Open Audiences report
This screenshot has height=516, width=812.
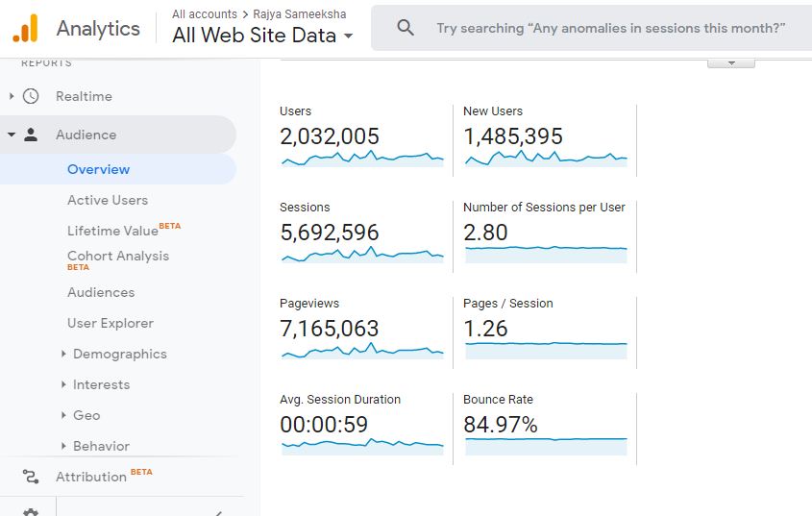coord(101,292)
